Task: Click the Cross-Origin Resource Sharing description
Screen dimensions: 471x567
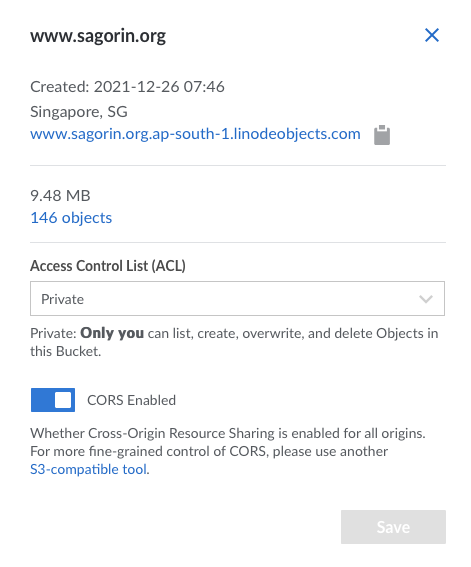Action: [x=228, y=451]
